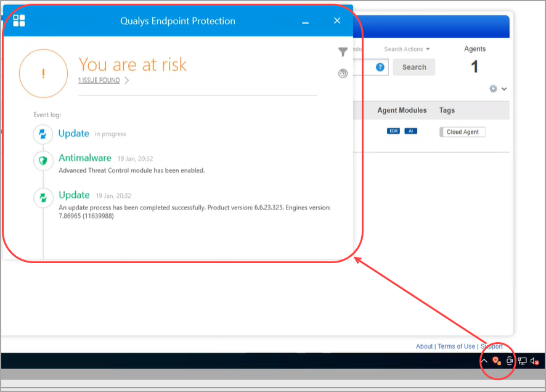Open the Support link
Image resolution: width=546 pixels, height=392 pixels.
point(491,346)
